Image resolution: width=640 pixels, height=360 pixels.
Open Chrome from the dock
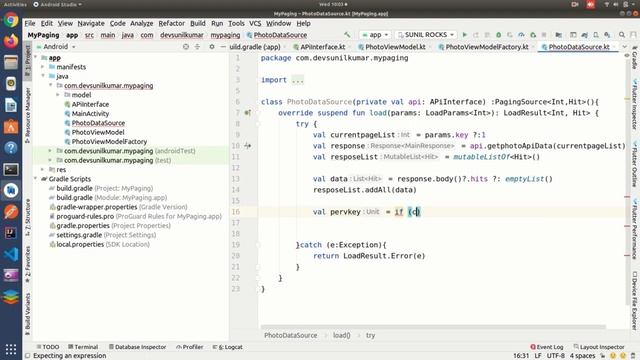11,20
